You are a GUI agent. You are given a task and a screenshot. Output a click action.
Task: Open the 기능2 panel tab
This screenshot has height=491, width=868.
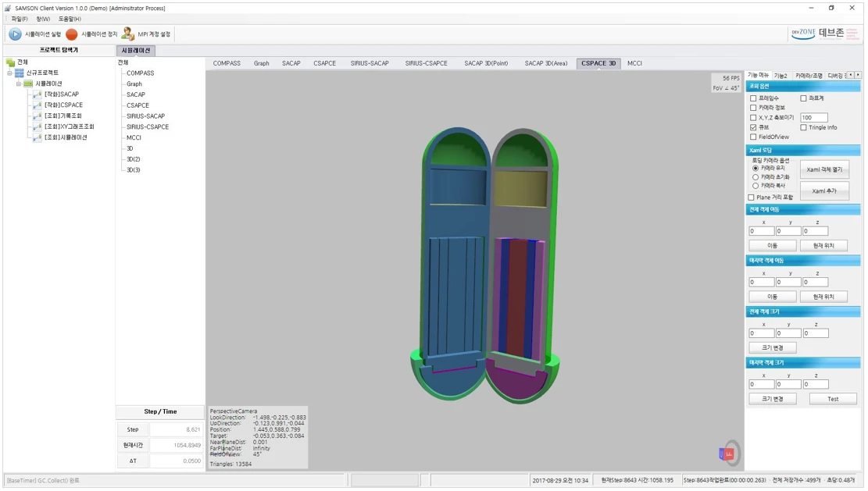coord(780,76)
